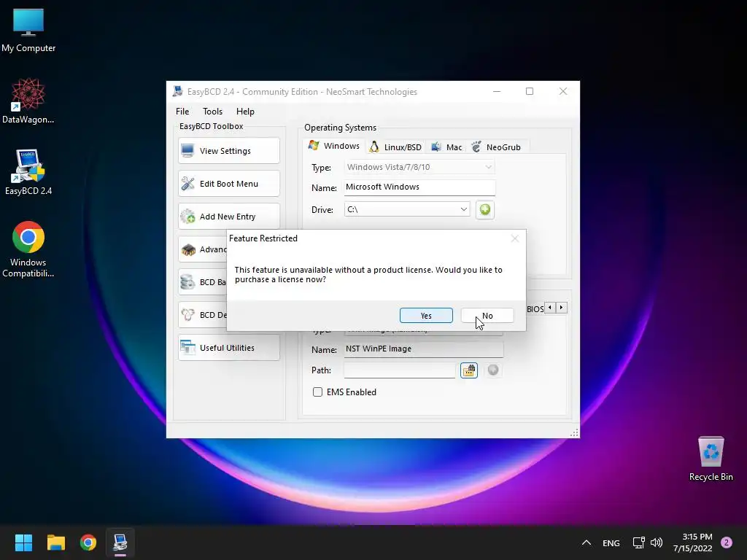Switch to the Linux/BSD tab

pos(395,147)
